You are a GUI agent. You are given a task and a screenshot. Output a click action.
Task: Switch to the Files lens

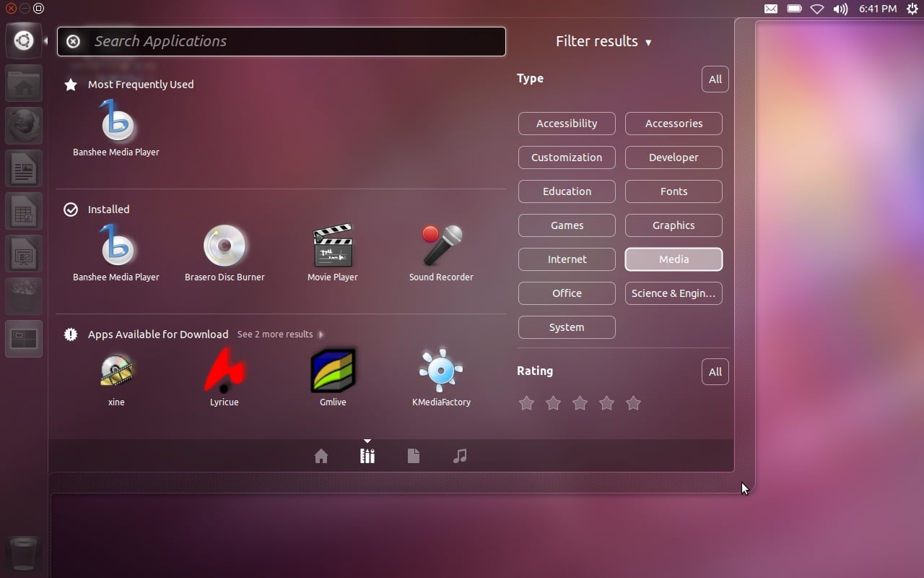(x=414, y=456)
